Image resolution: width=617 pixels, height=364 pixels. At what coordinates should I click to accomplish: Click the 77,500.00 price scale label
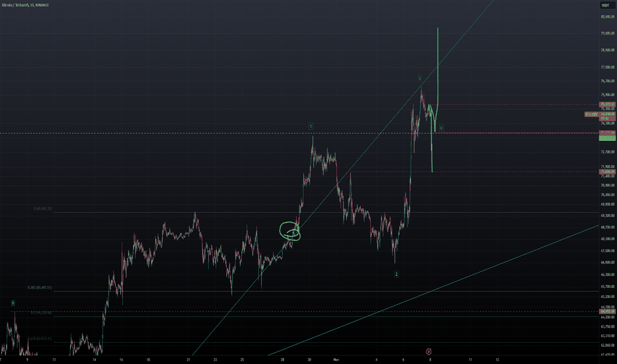coord(608,68)
